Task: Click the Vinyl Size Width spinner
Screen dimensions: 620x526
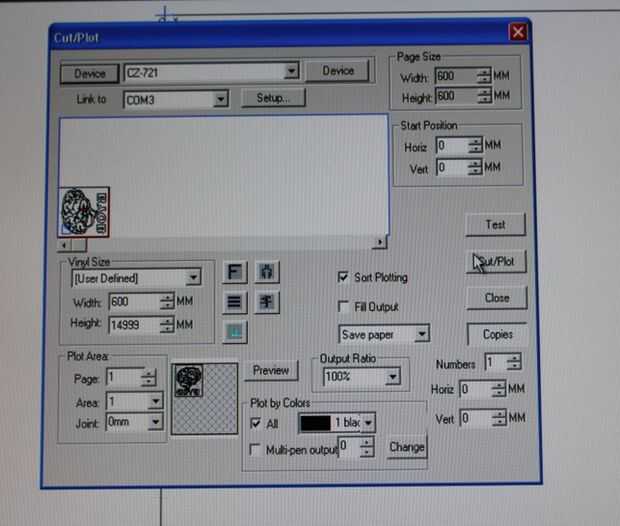Action: pos(167,301)
